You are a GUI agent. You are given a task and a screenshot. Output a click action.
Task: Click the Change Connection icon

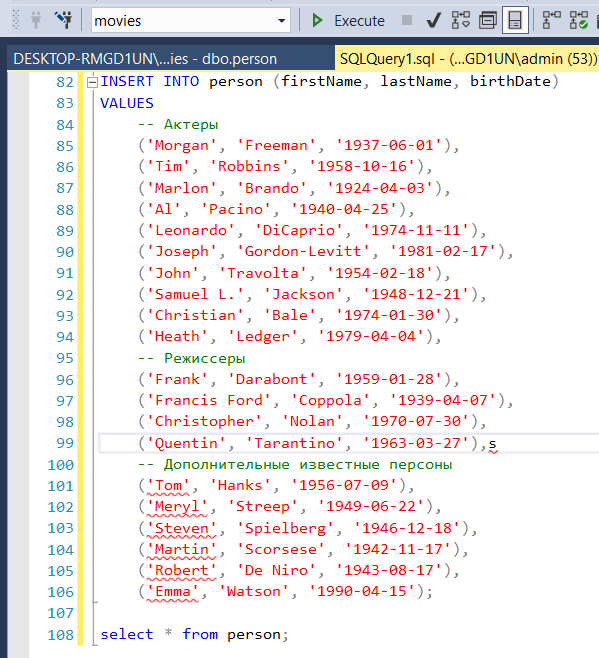[x=63, y=20]
